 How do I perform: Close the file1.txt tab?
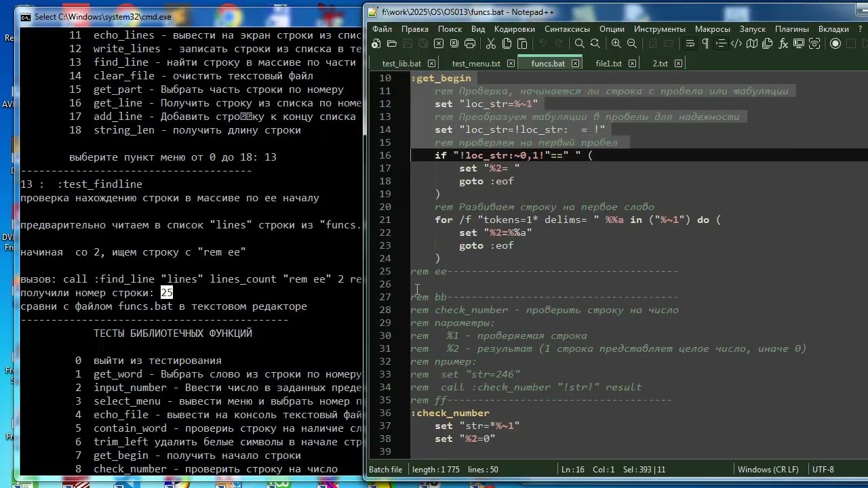click(x=632, y=63)
